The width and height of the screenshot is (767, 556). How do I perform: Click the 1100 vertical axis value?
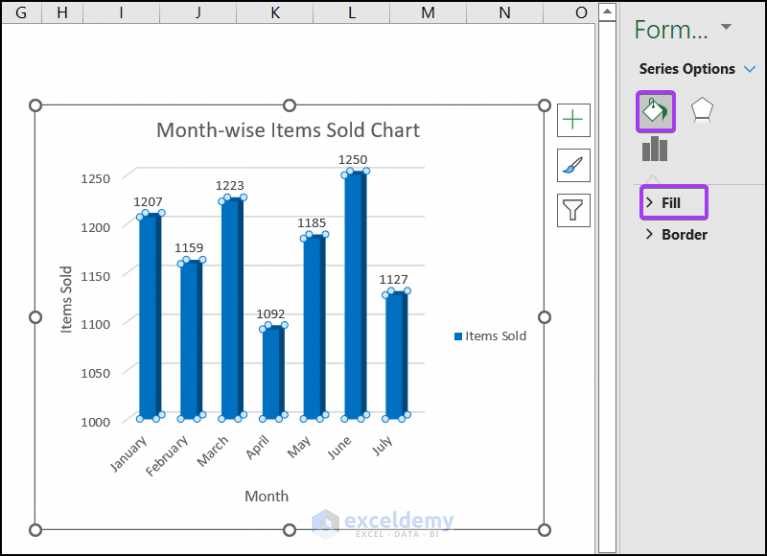click(x=95, y=324)
